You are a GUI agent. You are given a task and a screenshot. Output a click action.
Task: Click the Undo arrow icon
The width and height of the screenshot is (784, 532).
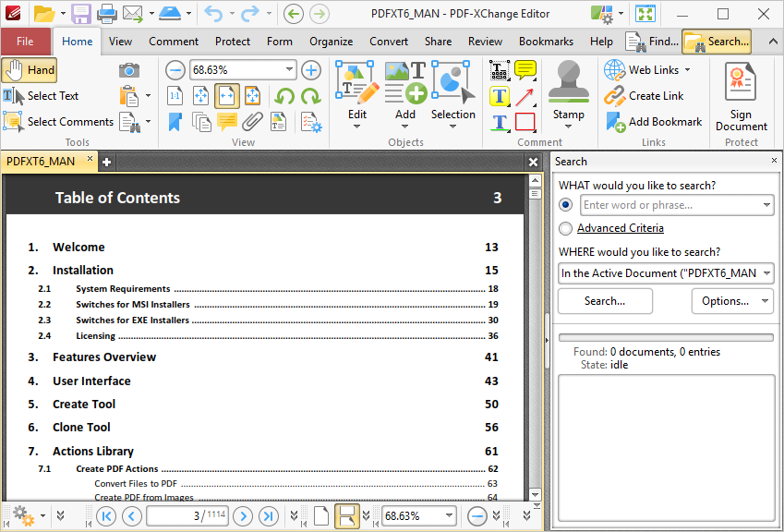213,14
